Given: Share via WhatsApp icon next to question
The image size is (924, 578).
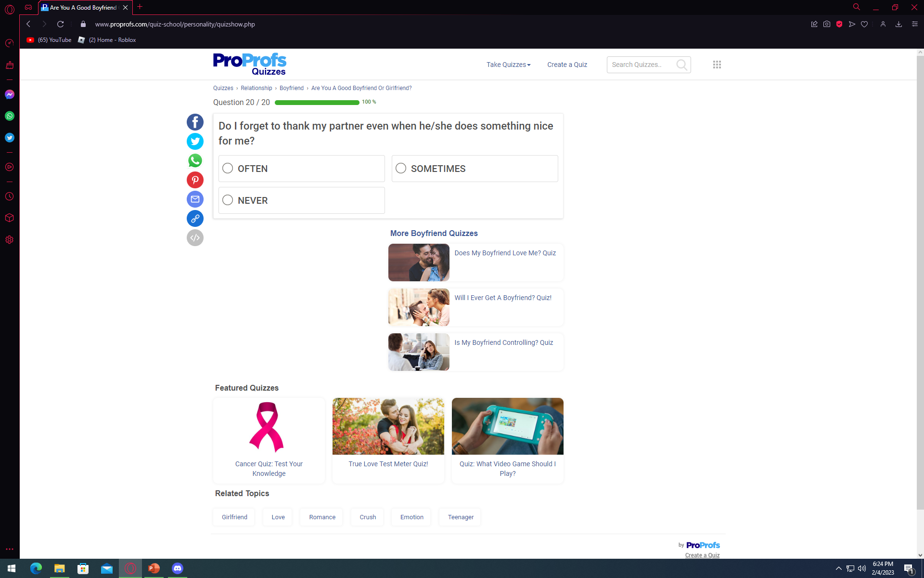Looking at the screenshot, I should pos(195,160).
